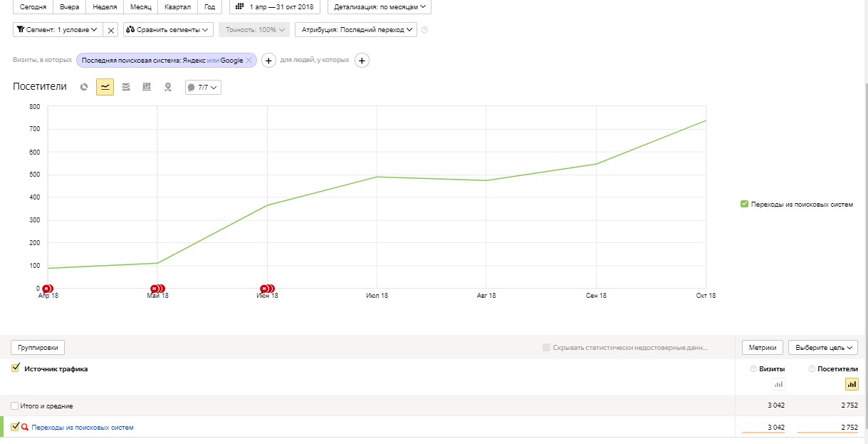
Task: Open the date range picker 1 апр — 31 окт 2018
Action: coord(275,6)
